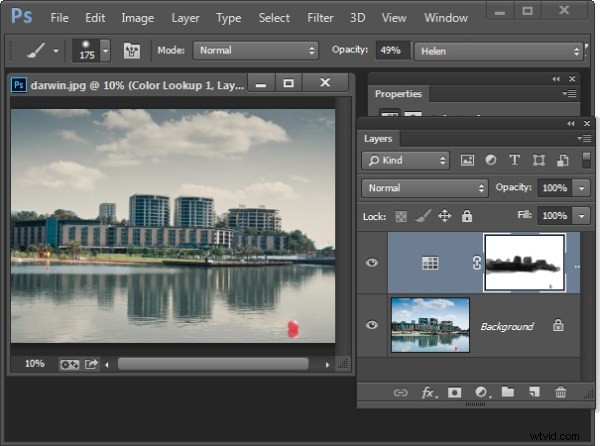Click the delete layer trash icon
The height and width of the screenshot is (446, 600).
click(560, 392)
